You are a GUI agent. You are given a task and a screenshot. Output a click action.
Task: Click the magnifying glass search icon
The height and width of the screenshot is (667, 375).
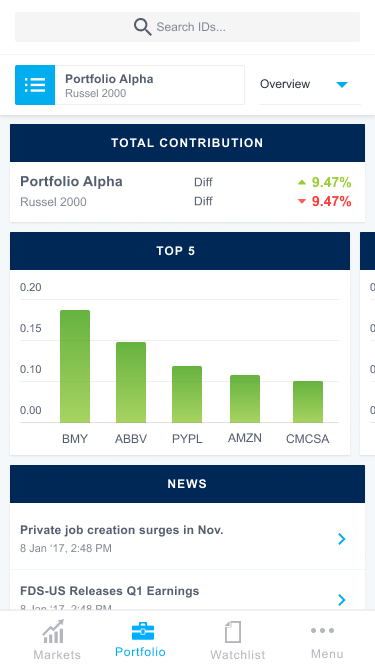coord(142,27)
